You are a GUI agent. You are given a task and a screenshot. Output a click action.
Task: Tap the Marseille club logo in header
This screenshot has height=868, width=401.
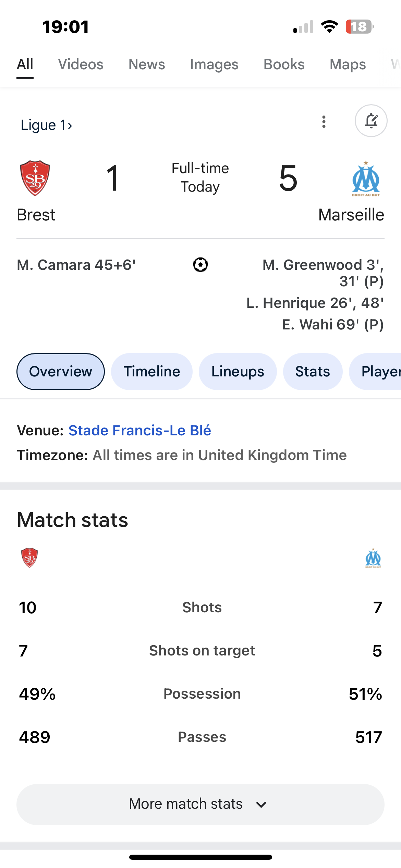tap(366, 178)
